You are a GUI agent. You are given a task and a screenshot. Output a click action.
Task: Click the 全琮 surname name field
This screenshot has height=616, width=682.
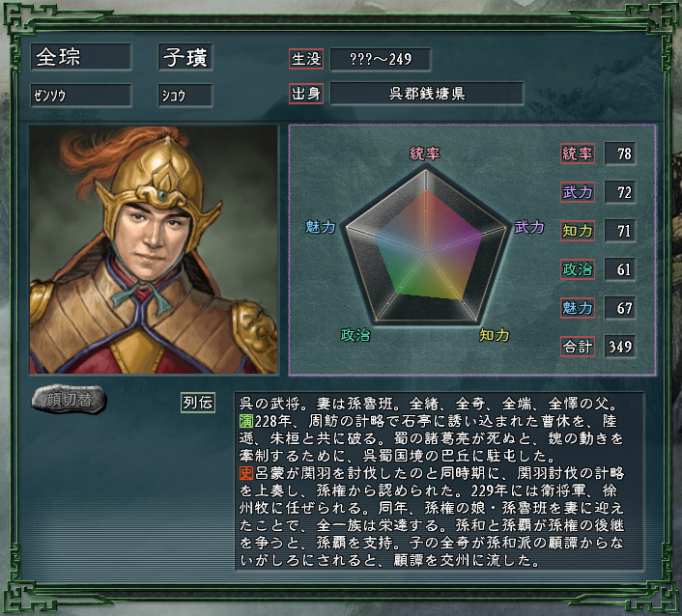click(x=81, y=57)
